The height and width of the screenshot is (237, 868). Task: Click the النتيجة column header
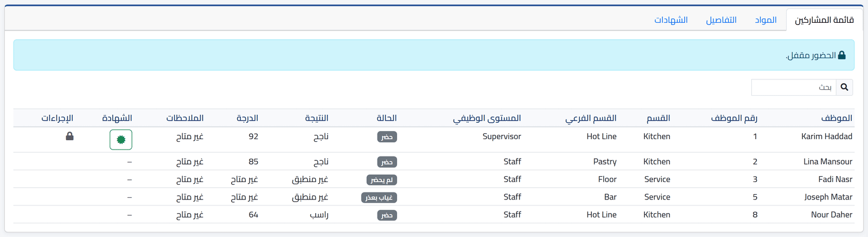(x=316, y=118)
